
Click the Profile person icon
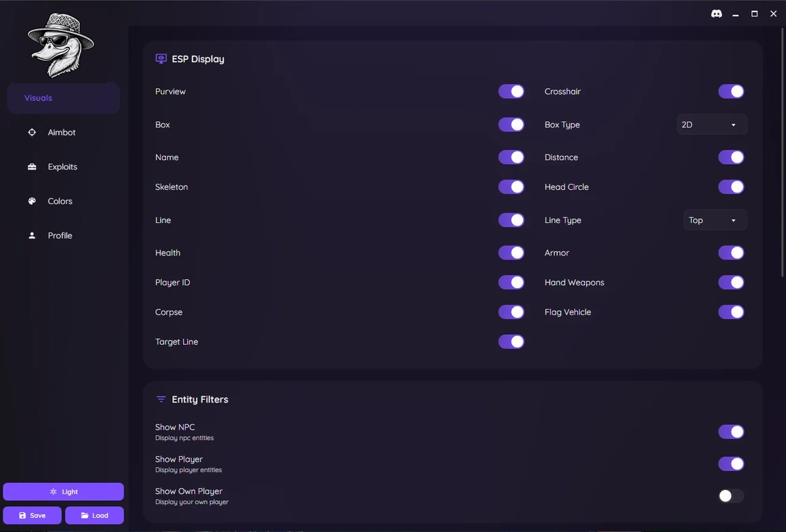32,236
